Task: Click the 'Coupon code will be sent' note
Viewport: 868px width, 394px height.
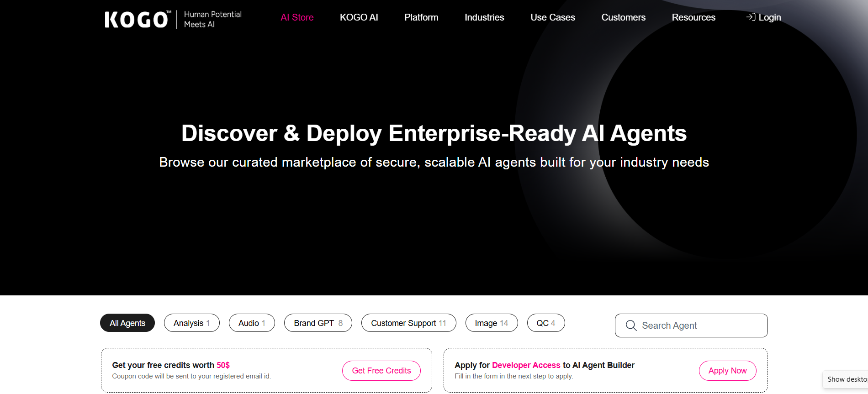Action: pyautogui.click(x=191, y=376)
